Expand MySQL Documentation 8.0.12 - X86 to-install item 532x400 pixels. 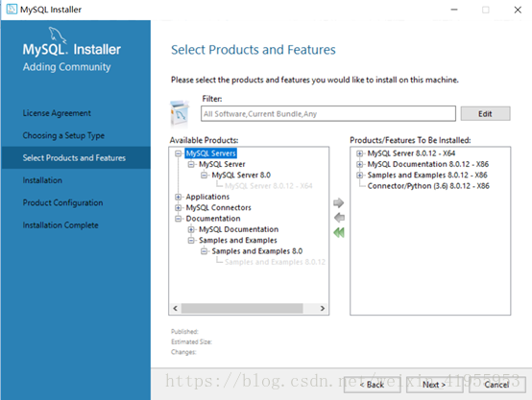click(360, 164)
